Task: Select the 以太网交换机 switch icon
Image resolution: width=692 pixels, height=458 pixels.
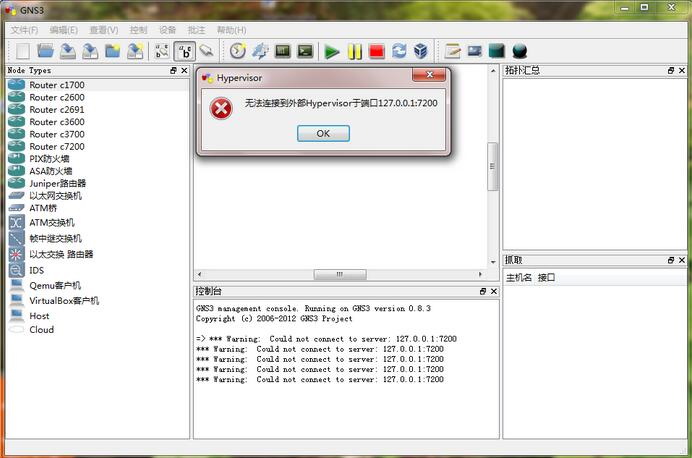Action: pyautogui.click(x=16, y=195)
